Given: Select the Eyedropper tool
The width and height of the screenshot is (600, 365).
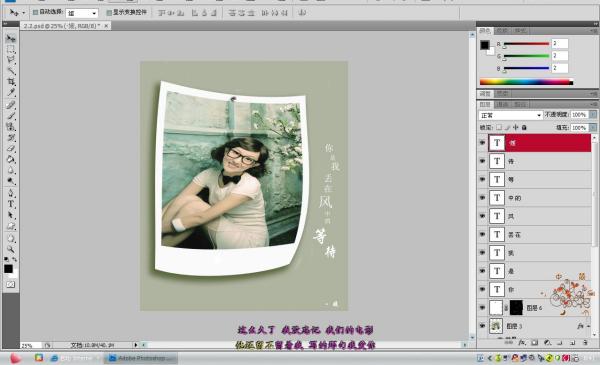Looking at the screenshot, I should click(x=10, y=92).
